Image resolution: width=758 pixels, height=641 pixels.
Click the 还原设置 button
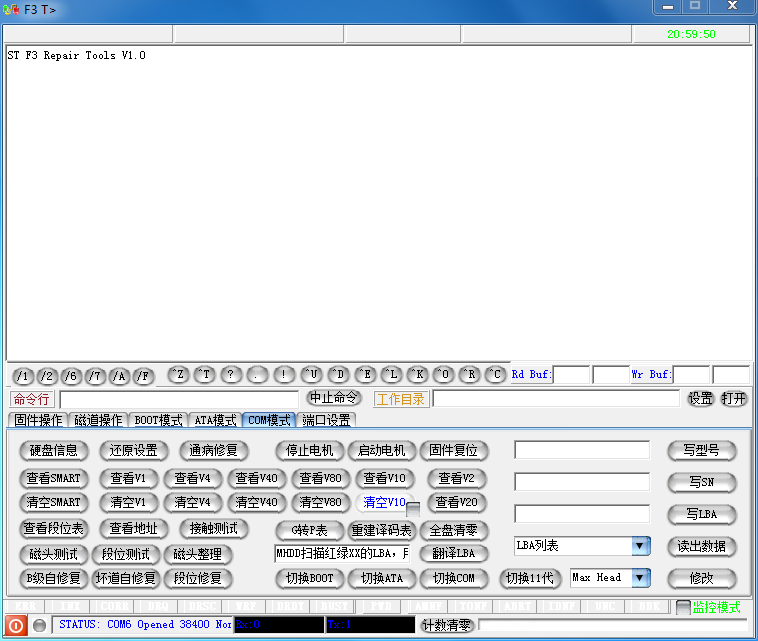133,451
